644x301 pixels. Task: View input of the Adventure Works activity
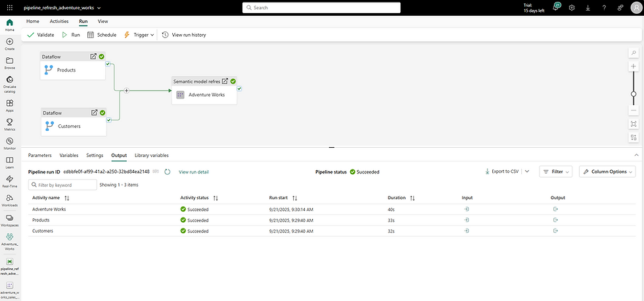click(x=466, y=209)
